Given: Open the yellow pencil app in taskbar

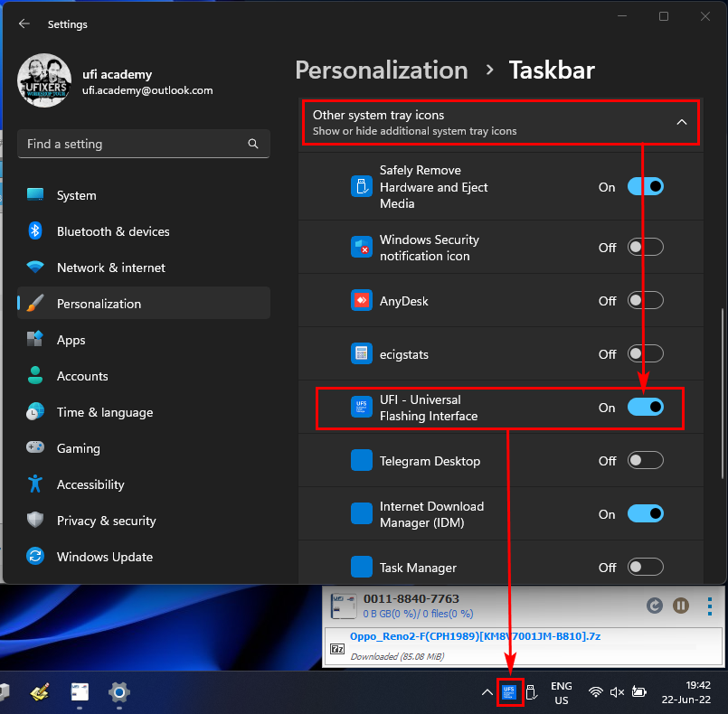Looking at the screenshot, I should point(41,692).
